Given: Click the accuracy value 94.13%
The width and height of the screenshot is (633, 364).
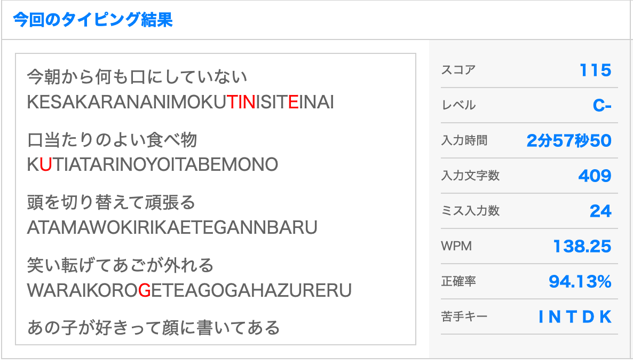Looking at the screenshot, I should coord(580,281).
